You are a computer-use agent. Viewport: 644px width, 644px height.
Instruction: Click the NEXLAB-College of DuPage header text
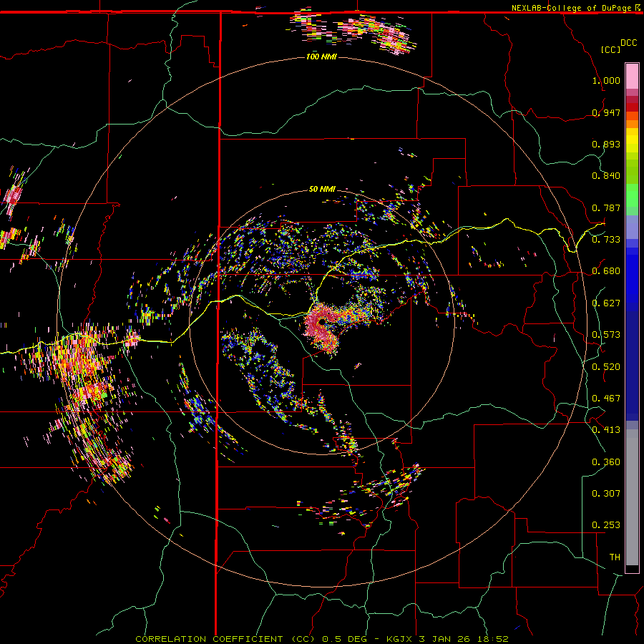coord(571,8)
